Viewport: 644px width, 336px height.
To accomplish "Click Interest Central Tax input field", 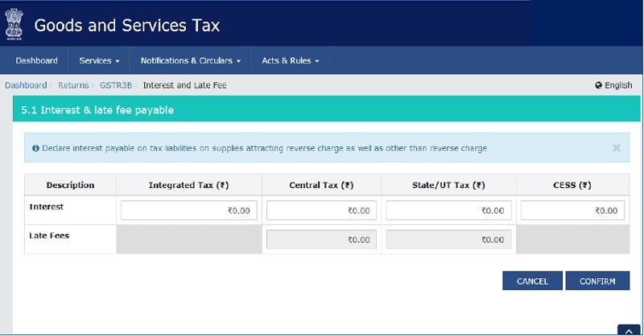I will point(321,211).
